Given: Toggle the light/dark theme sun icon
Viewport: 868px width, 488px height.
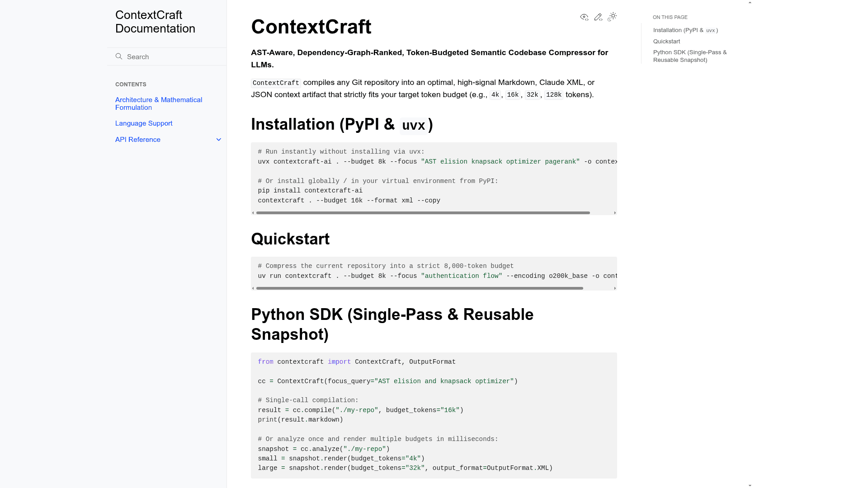Looking at the screenshot, I should [x=612, y=17].
